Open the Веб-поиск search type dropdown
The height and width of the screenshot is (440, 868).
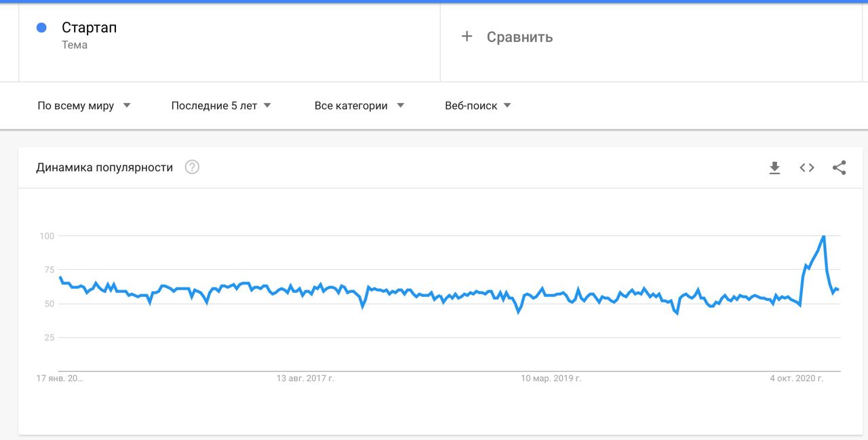[x=478, y=106]
